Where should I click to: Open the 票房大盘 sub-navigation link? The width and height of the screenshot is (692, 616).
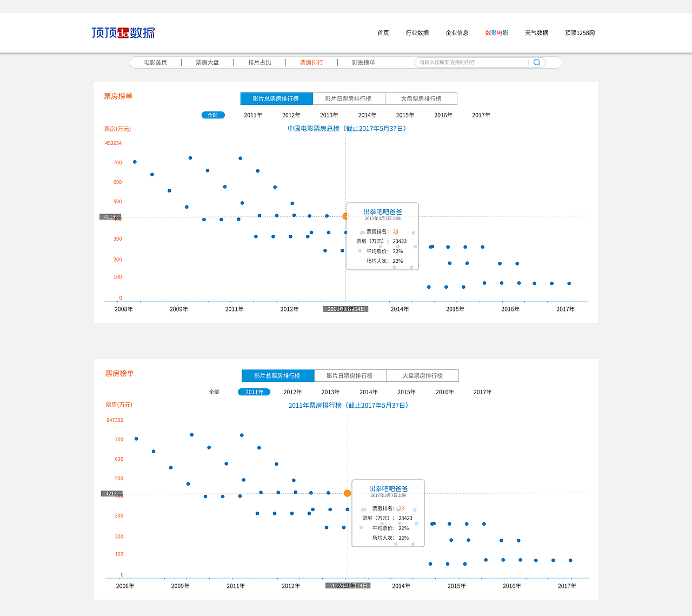click(208, 63)
